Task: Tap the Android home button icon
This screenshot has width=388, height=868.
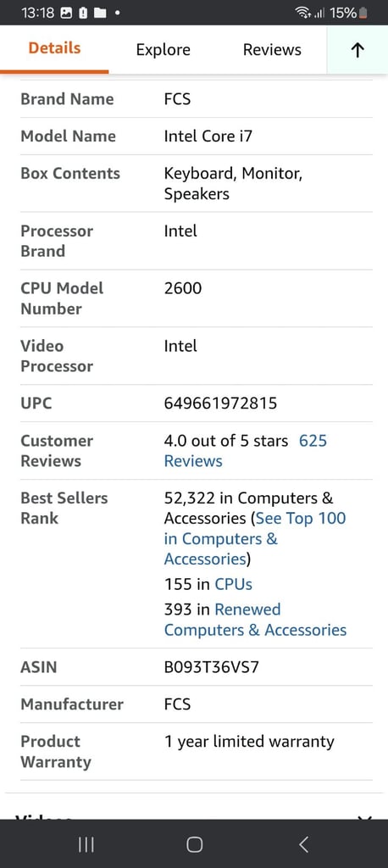Action: click(x=194, y=844)
